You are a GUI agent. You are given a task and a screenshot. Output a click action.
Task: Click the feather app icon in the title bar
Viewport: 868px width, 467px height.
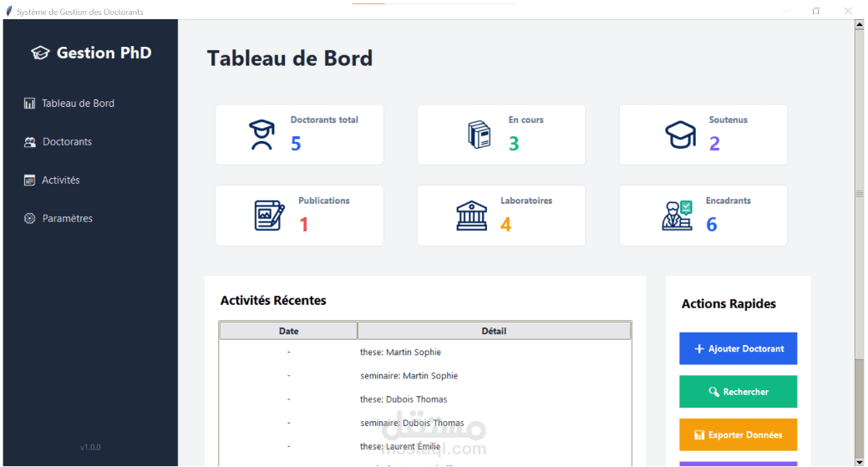click(9, 11)
